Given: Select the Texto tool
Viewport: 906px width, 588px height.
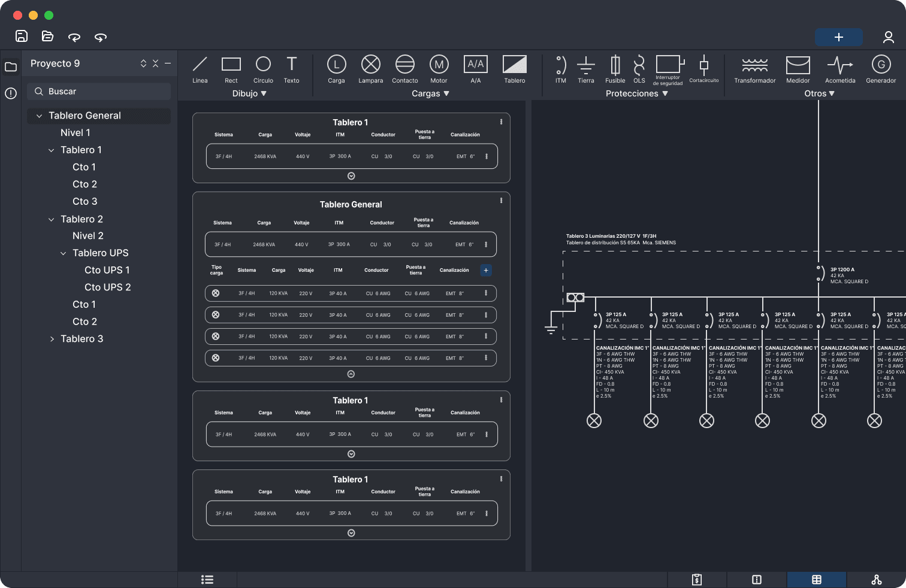Looking at the screenshot, I should pyautogui.click(x=292, y=69).
